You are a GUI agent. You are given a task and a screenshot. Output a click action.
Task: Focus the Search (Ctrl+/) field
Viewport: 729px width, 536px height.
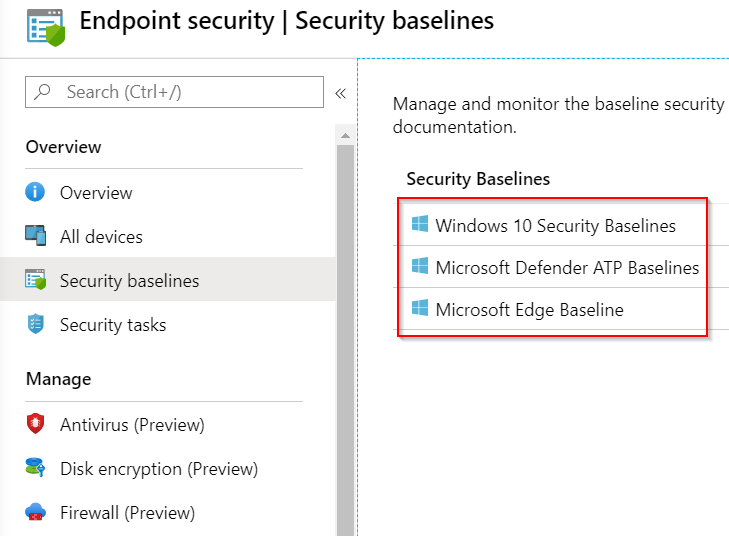point(174,92)
